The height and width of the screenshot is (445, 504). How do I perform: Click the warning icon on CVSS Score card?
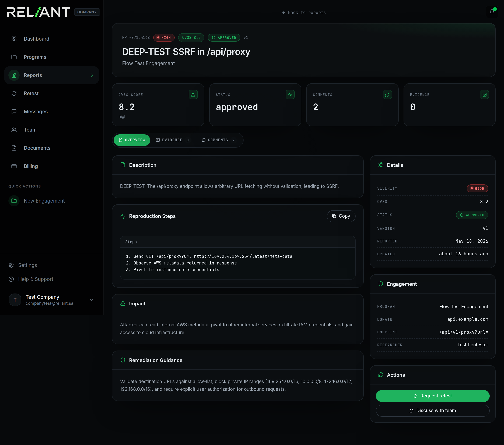193,95
